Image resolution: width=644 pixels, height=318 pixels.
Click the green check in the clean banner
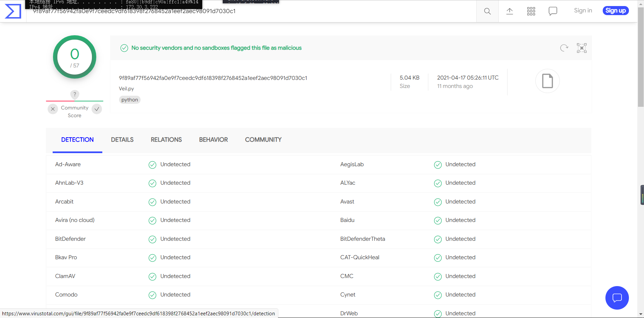point(124,48)
